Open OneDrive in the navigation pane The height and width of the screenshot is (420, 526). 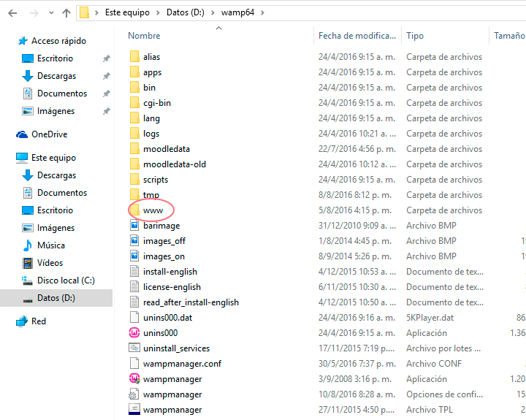49,134
